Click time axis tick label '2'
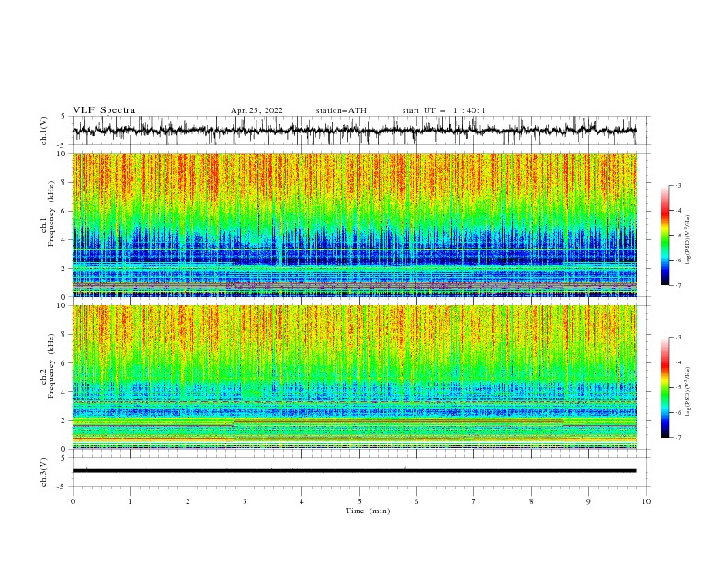728x563 pixels. (188, 501)
